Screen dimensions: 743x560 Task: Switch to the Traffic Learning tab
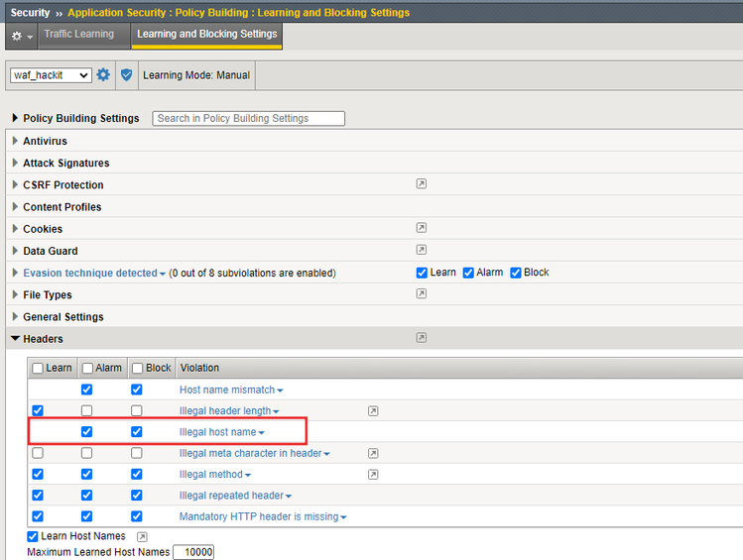pos(78,35)
